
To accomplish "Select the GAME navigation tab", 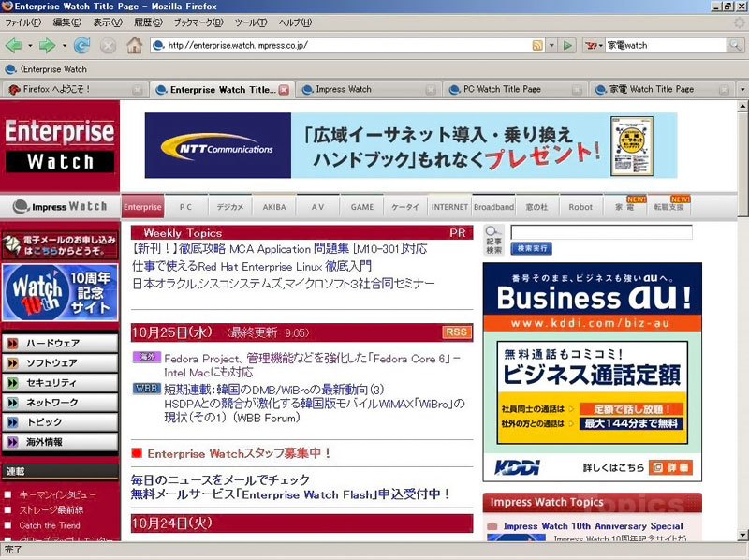I will [362, 207].
